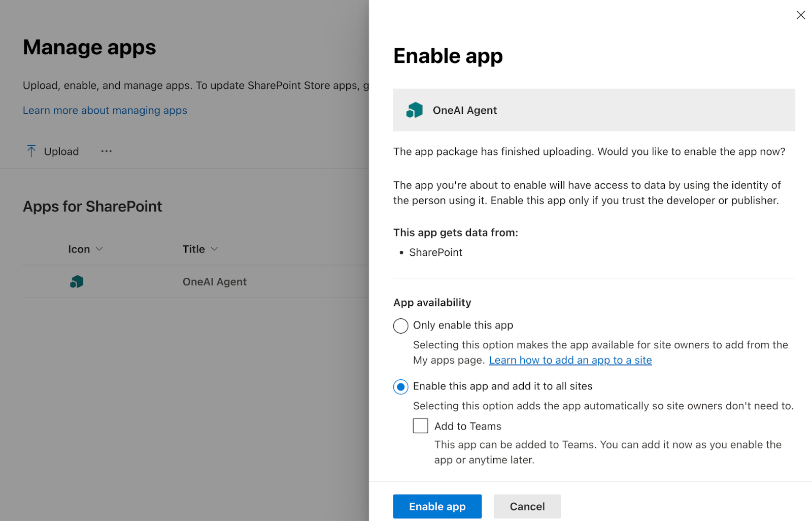
Task: Click the OneAI Agent icon in apps list
Action: [77, 281]
